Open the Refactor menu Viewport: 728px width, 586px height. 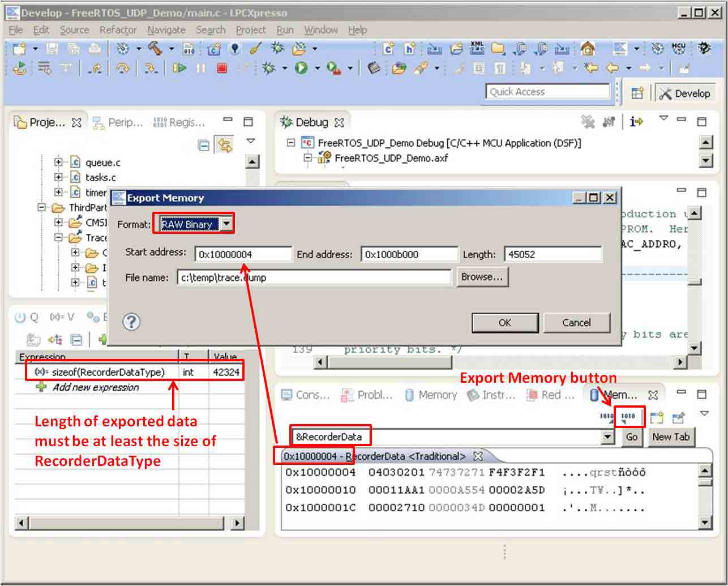(x=118, y=30)
